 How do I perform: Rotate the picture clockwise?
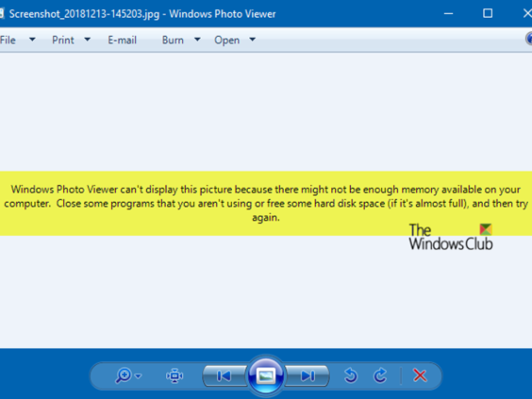(380, 376)
